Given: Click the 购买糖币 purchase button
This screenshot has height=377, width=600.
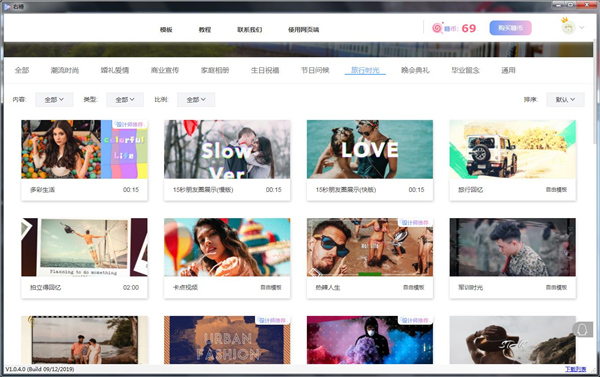Looking at the screenshot, I should coord(510,28).
